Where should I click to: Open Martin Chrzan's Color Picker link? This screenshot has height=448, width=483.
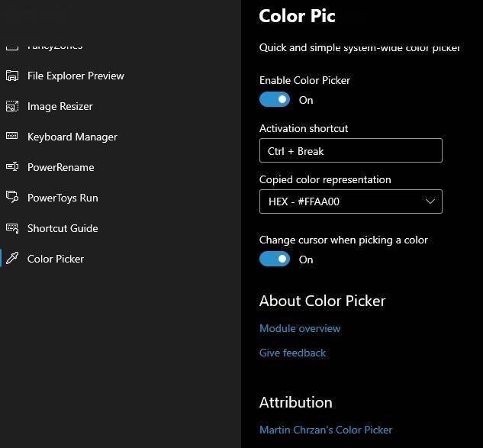pos(326,430)
